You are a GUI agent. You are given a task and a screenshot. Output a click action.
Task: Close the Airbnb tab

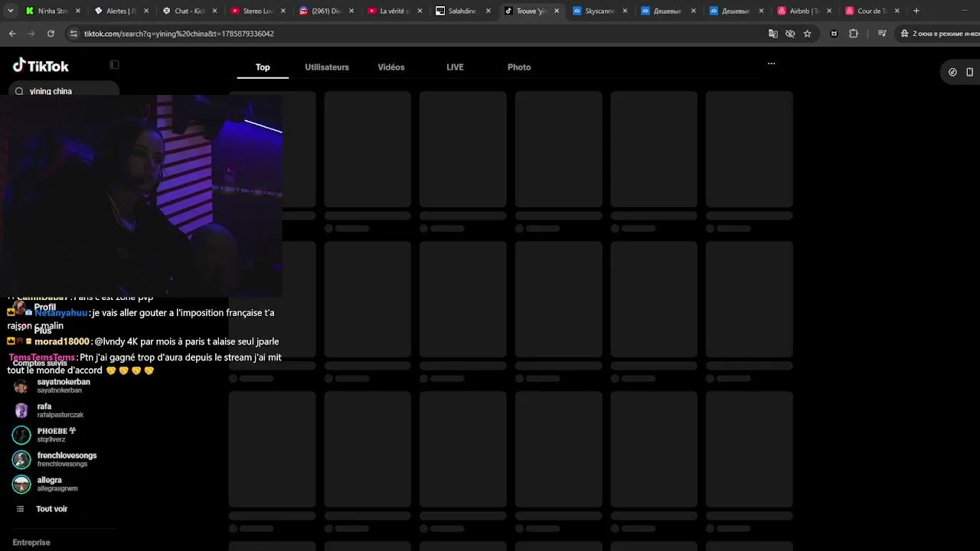tap(829, 11)
